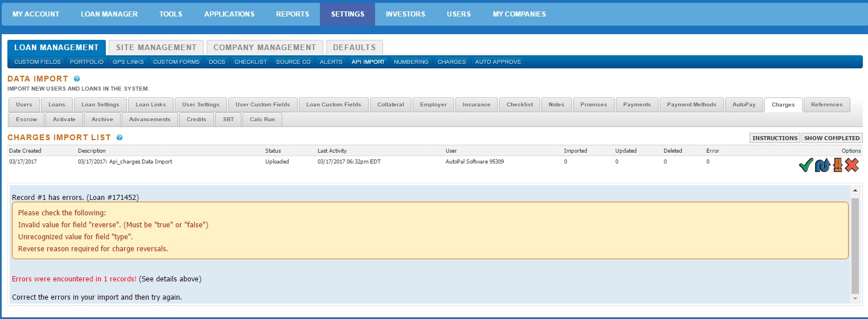868x319 pixels.
Task: Switch to Company Management tab
Action: click(x=265, y=47)
